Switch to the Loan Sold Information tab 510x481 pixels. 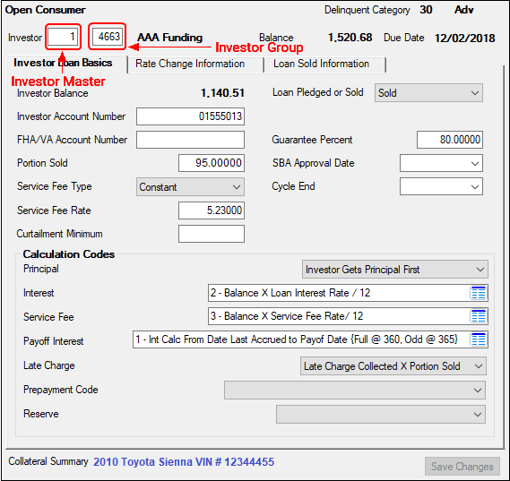pos(321,64)
